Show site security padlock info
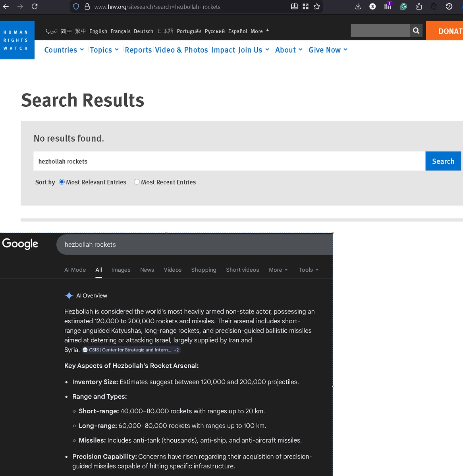 [x=87, y=6]
